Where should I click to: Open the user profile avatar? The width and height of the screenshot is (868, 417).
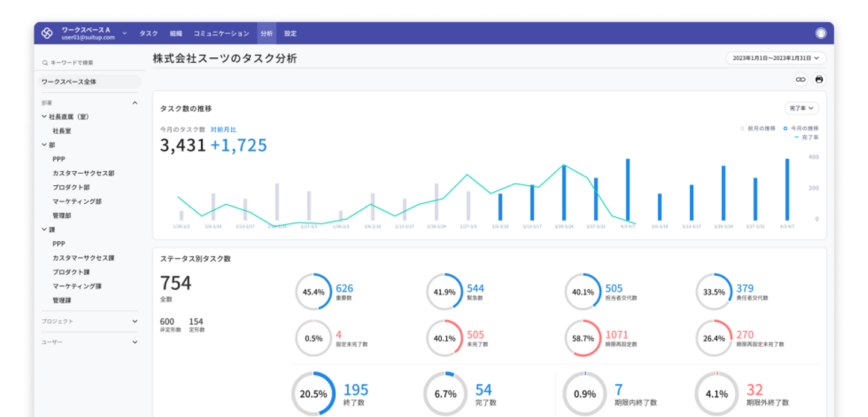tap(820, 34)
